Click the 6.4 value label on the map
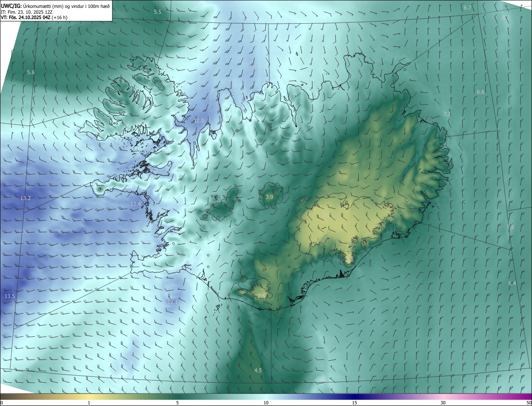Image resolution: width=532 pixels, height=406 pixels. coord(512,283)
